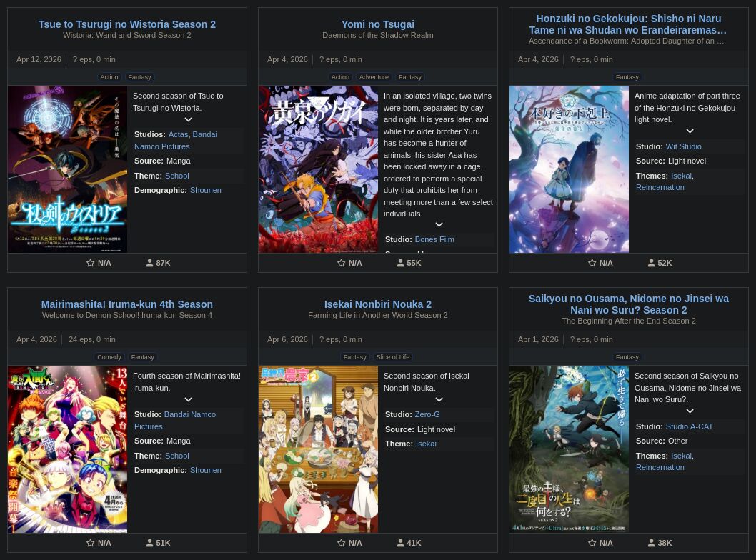Expand the Yomi no Tsugai synopsis chevron
Image resolution: width=756 pixels, height=560 pixels.
point(439,225)
